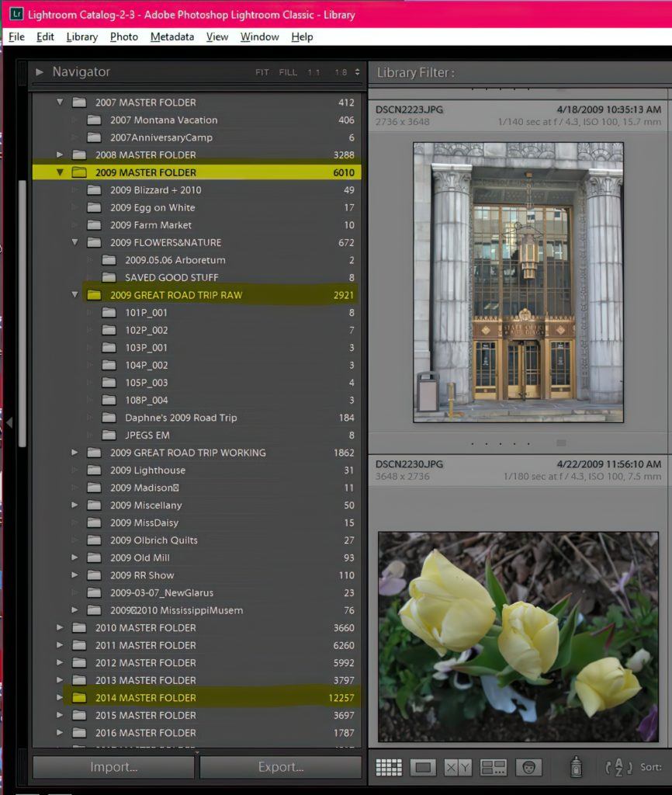
Task: Expand the Navigator panel
Action: [40, 72]
